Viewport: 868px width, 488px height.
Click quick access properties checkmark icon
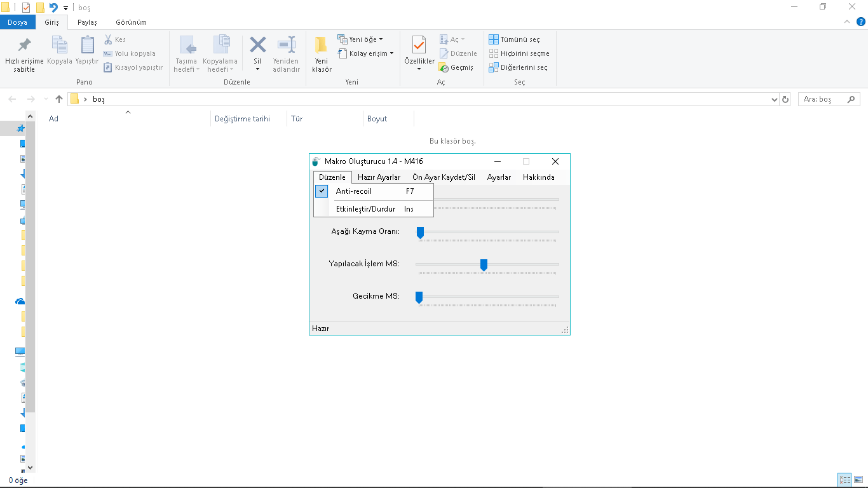tap(26, 8)
